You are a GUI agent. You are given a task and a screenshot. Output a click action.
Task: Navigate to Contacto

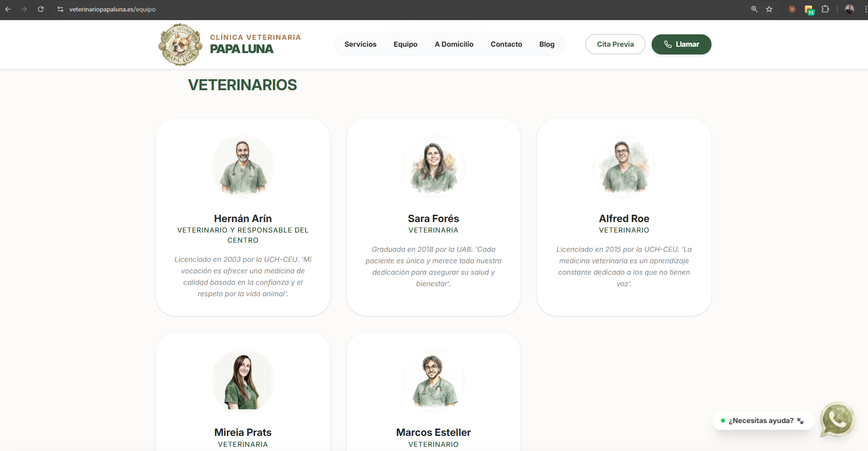coord(506,44)
